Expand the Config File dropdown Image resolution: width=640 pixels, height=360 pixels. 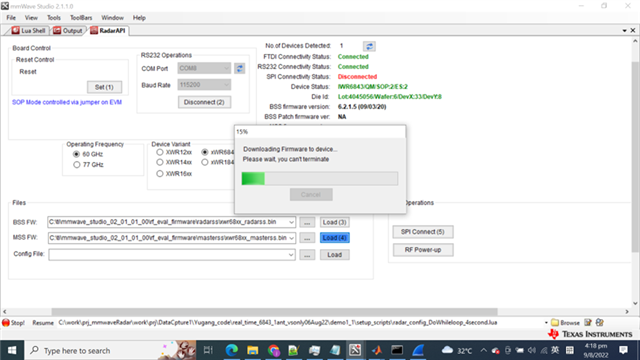point(291,255)
